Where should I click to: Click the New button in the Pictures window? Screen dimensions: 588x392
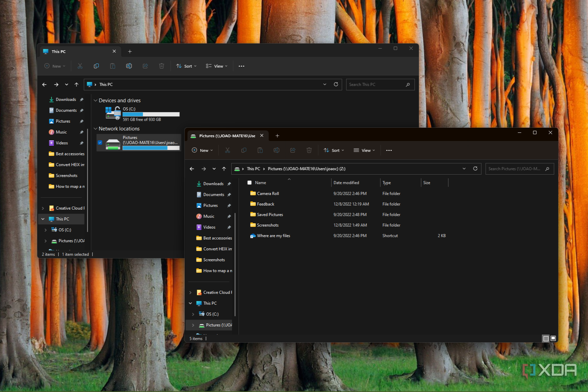click(202, 150)
